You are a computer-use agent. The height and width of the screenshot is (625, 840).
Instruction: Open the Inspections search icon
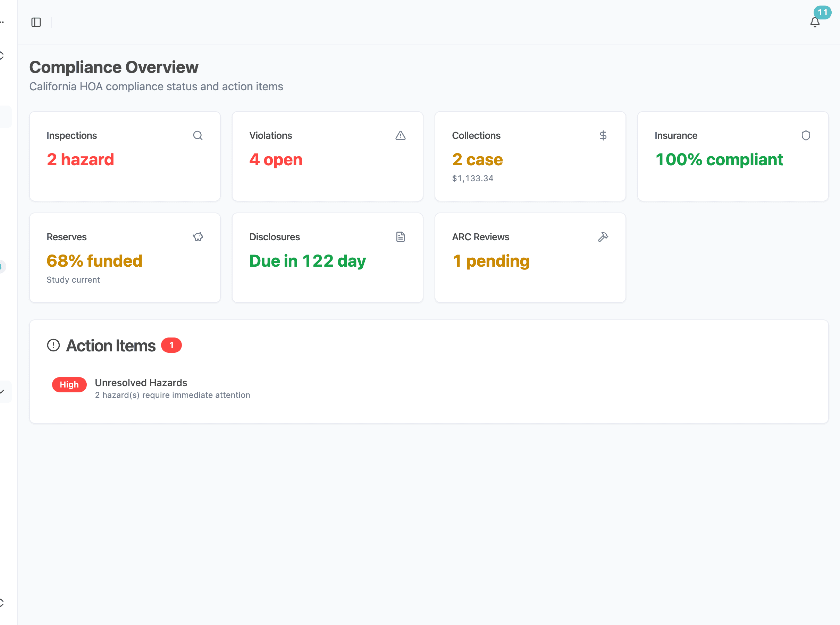pos(198,135)
